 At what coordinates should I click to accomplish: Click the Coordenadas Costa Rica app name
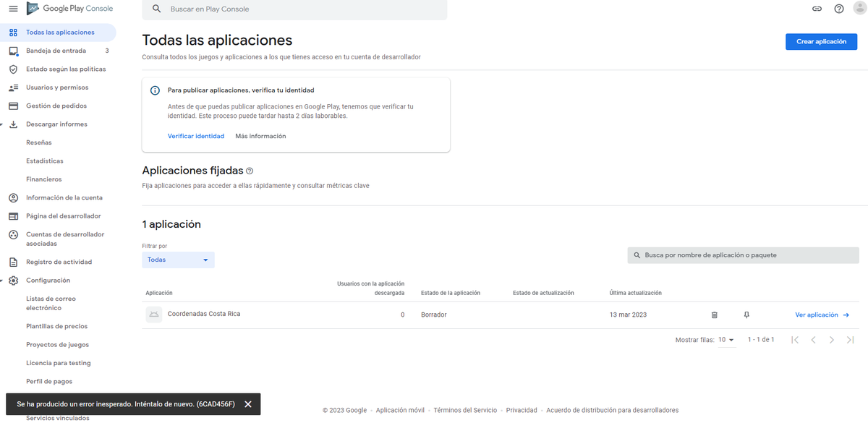tap(204, 314)
